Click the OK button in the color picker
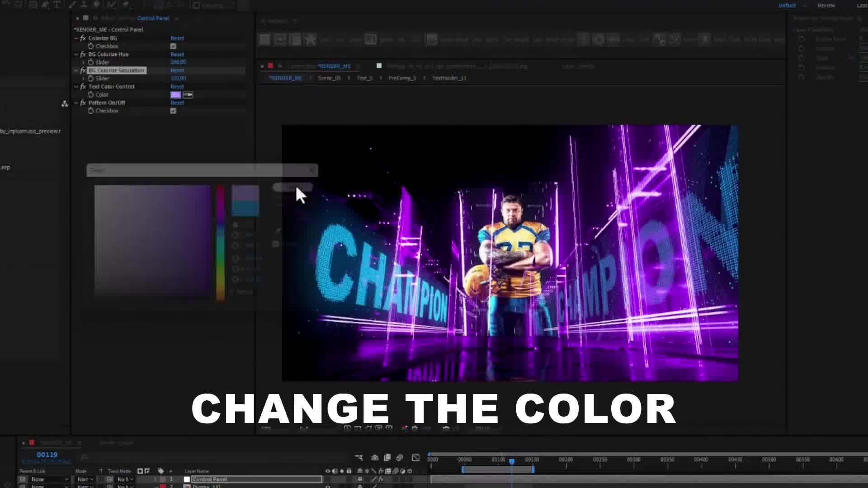This screenshot has height=488, width=868. 292,187
